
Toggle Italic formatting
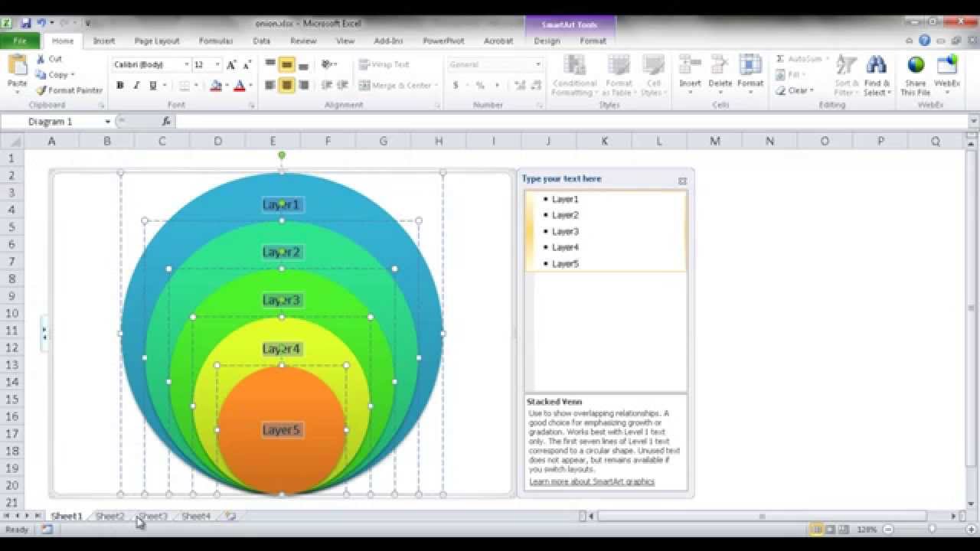(x=136, y=85)
